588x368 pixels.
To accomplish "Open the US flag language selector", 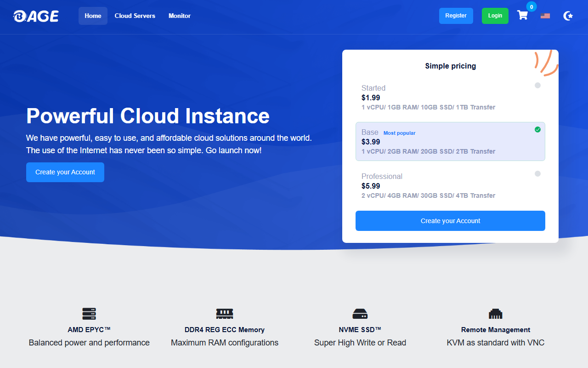I will click(545, 16).
